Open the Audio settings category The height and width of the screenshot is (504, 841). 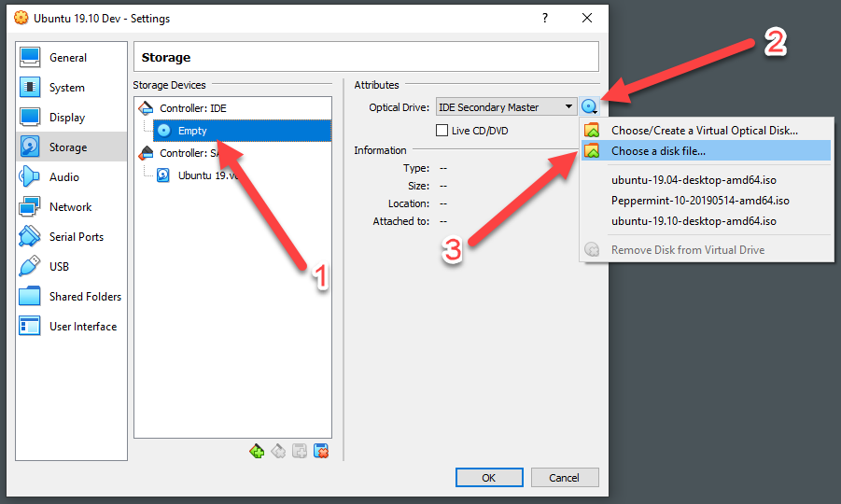click(x=71, y=177)
